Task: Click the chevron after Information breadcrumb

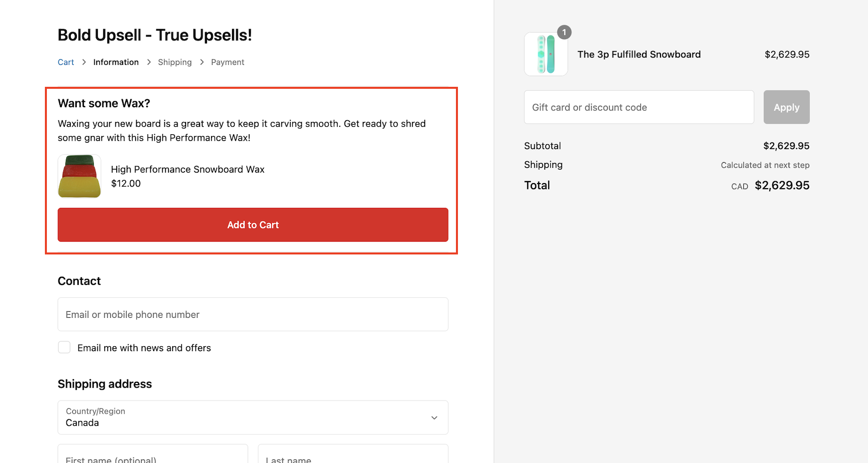Action: 149,62
